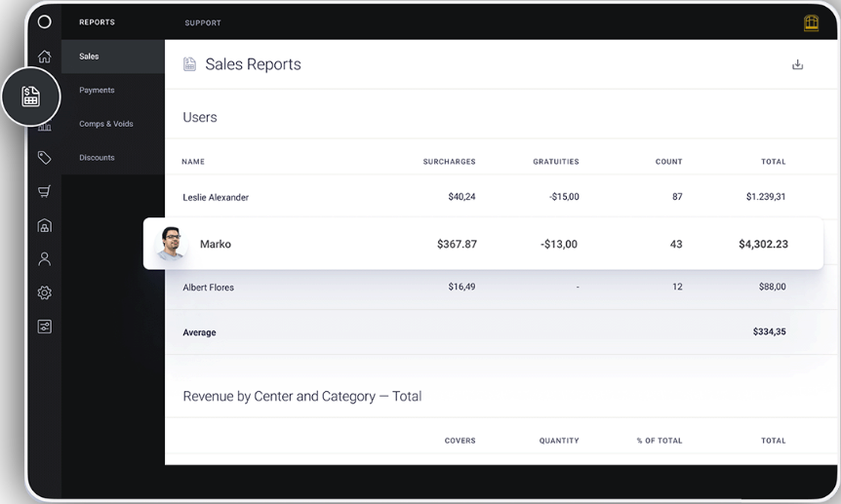
Task: Click the $334,35 average total
Action: [x=770, y=331]
